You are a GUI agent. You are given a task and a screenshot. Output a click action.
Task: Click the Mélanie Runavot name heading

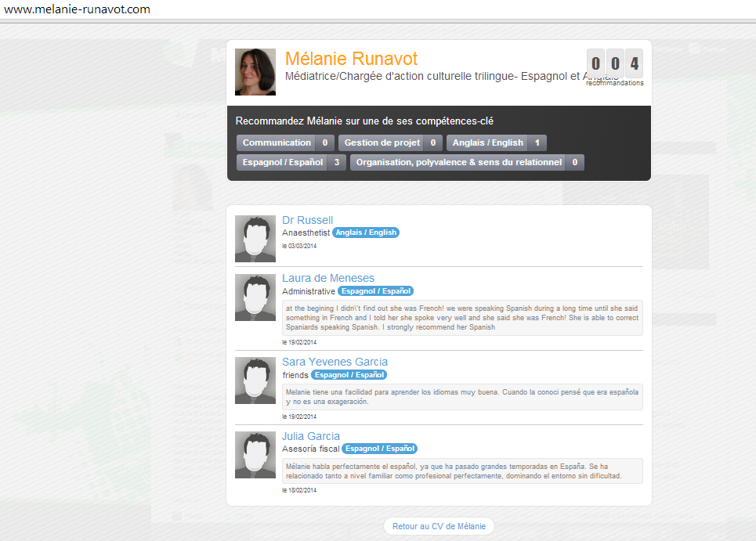pos(351,59)
